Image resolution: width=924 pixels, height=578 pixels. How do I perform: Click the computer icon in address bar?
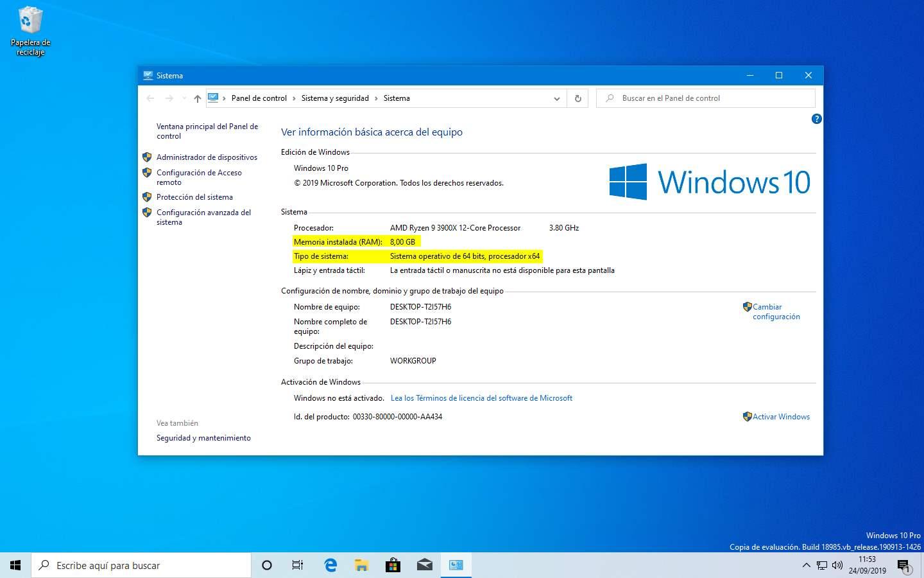(213, 98)
